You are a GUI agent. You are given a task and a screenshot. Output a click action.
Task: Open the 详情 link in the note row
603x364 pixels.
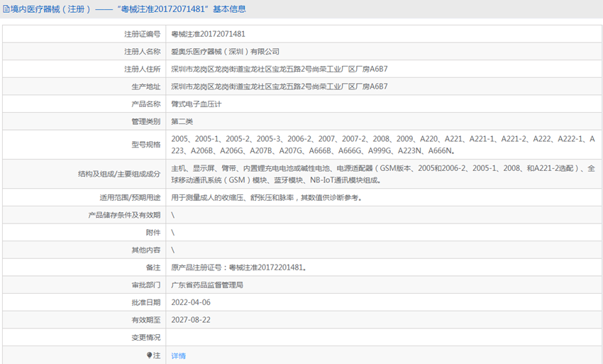[178, 355]
